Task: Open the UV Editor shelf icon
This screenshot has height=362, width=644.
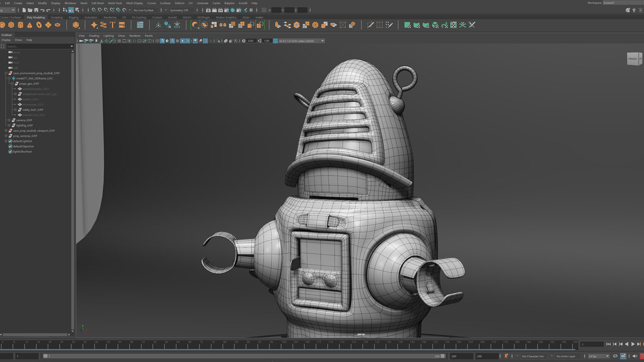Action: pos(453,25)
